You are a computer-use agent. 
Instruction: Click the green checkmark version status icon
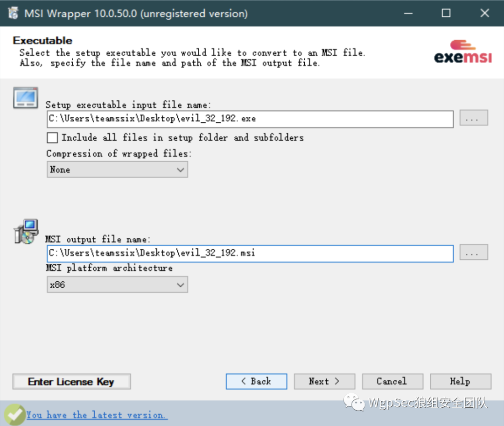(14, 414)
